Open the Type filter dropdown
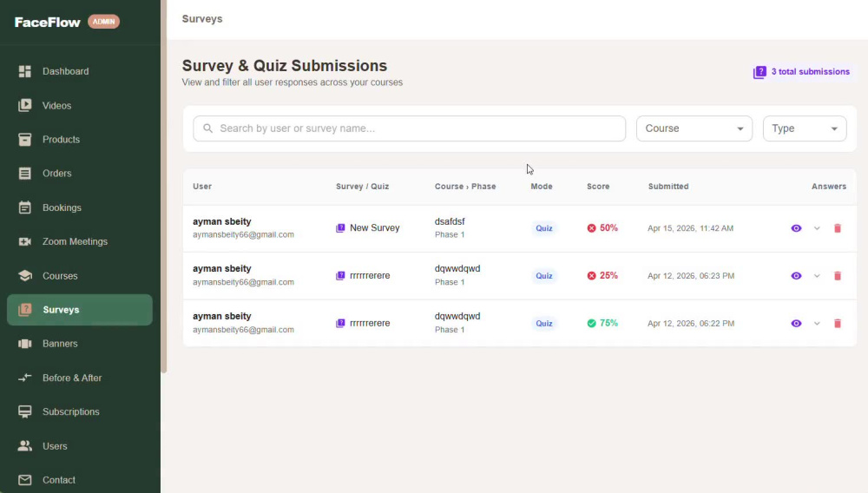 pos(805,128)
